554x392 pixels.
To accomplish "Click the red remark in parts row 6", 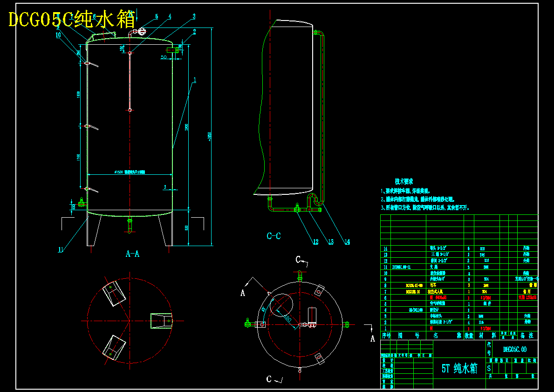I will 527,298.
